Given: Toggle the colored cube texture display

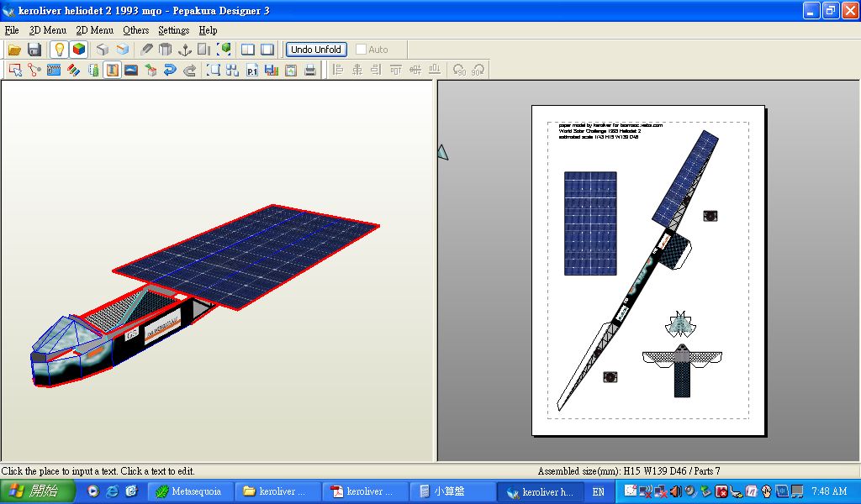Looking at the screenshot, I should click(x=79, y=50).
